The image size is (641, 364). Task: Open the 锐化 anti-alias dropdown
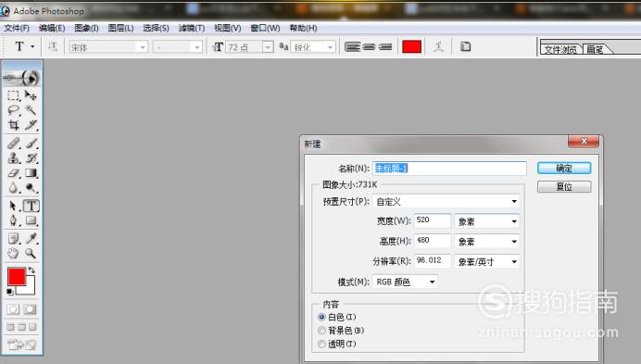330,47
